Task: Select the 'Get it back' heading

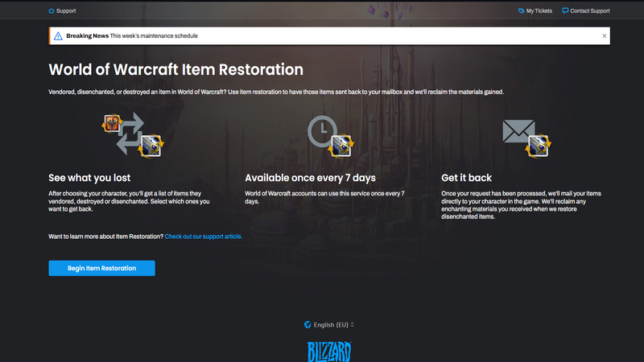Action: click(x=466, y=178)
